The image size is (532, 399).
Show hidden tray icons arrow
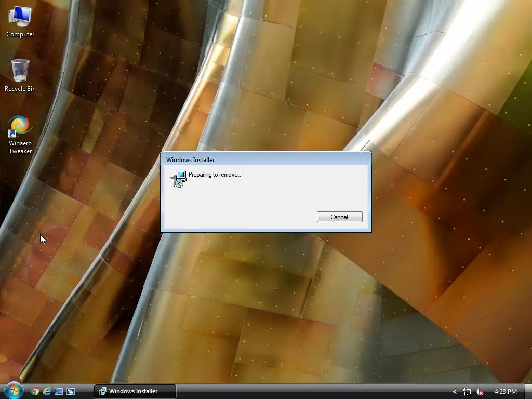point(455,392)
